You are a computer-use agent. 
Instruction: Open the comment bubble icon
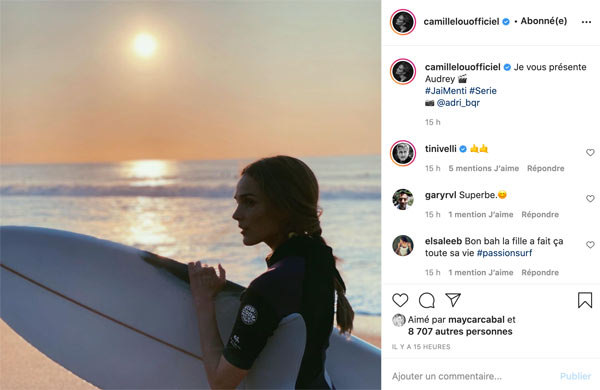click(x=427, y=300)
